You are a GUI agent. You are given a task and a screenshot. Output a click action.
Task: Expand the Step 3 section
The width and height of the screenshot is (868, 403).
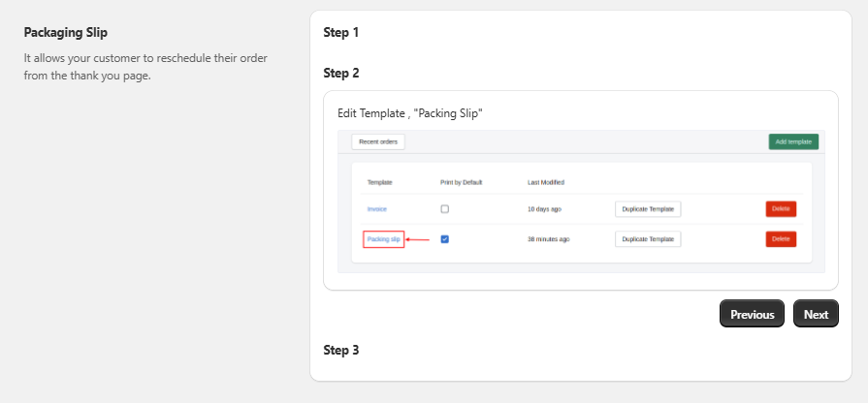(x=341, y=350)
